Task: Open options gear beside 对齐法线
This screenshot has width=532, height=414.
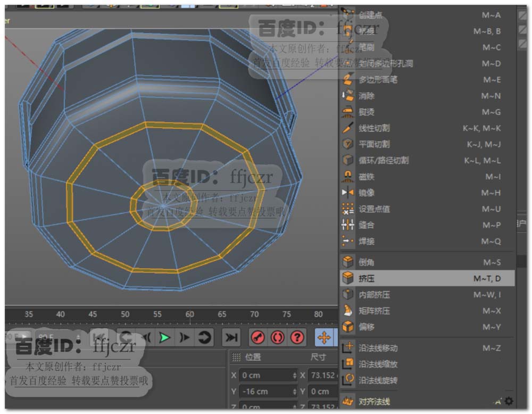Action: click(x=509, y=401)
